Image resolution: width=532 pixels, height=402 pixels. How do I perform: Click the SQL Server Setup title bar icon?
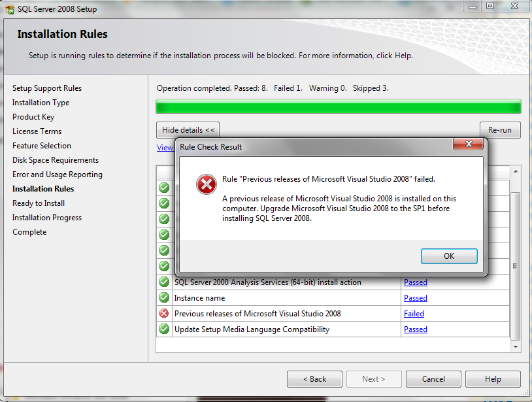point(10,8)
